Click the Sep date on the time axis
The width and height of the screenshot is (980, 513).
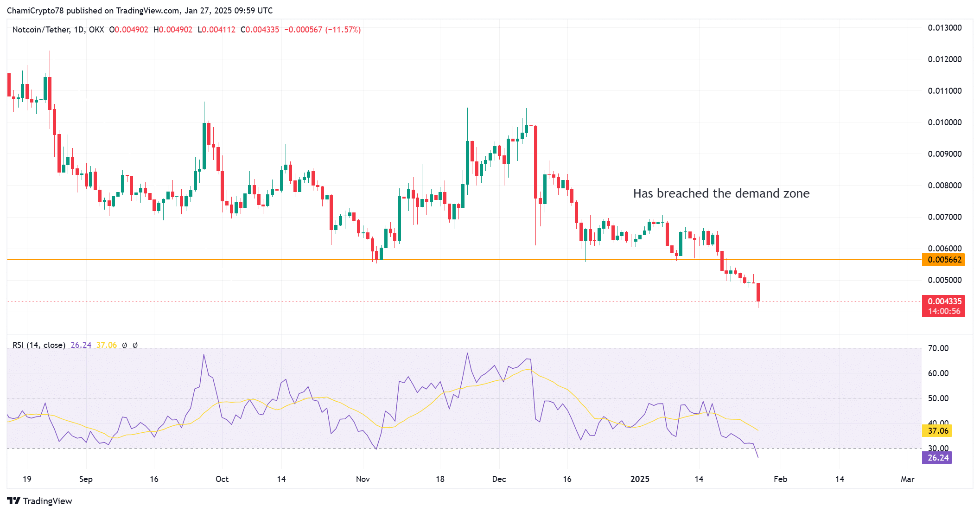click(x=86, y=479)
